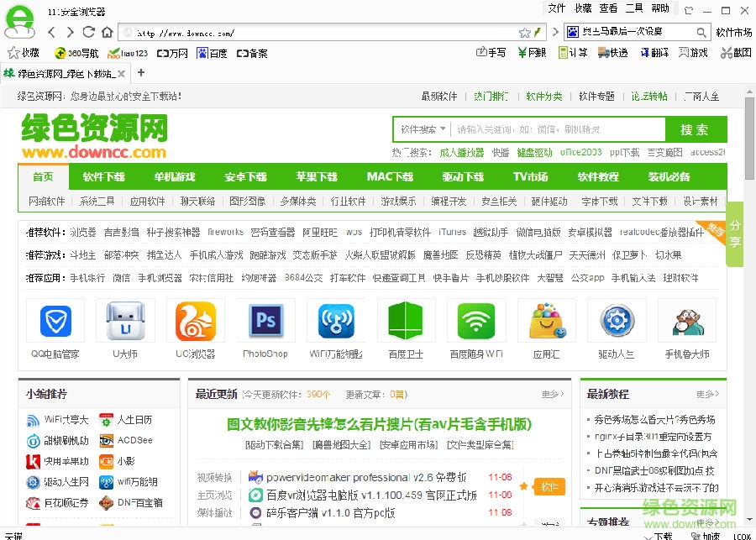
Task: Click the 驱动人生 gear icon
Action: pyautogui.click(x=617, y=321)
